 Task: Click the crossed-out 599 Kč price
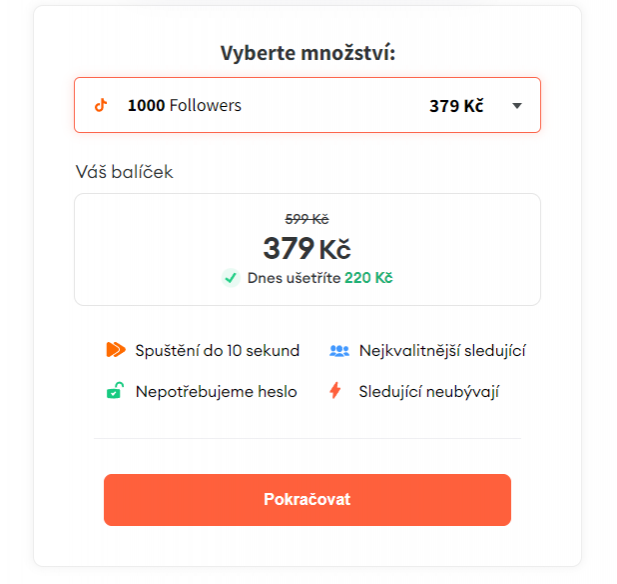(307, 219)
